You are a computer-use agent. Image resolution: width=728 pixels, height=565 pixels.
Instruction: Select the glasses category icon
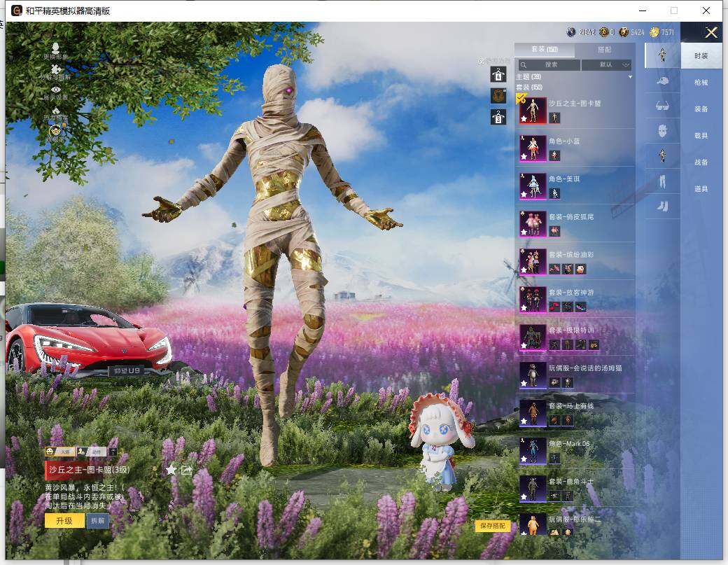point(662,106)
